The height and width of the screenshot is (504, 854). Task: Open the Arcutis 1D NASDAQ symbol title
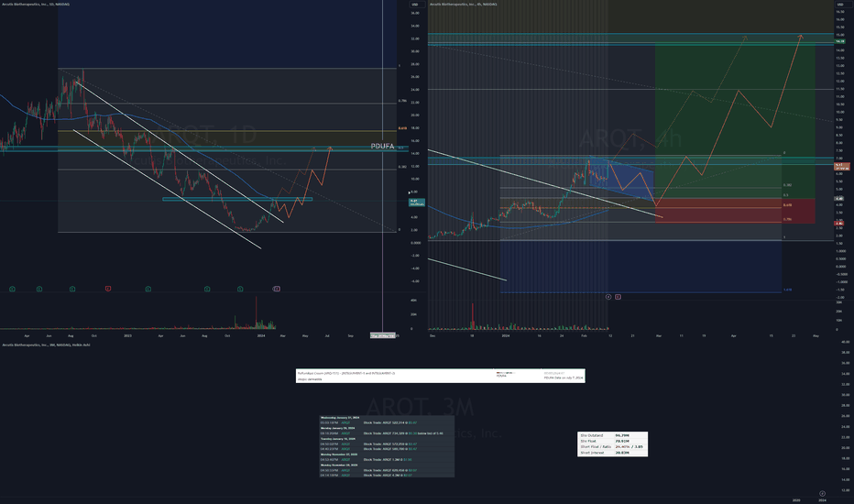[x=36, y=4]
